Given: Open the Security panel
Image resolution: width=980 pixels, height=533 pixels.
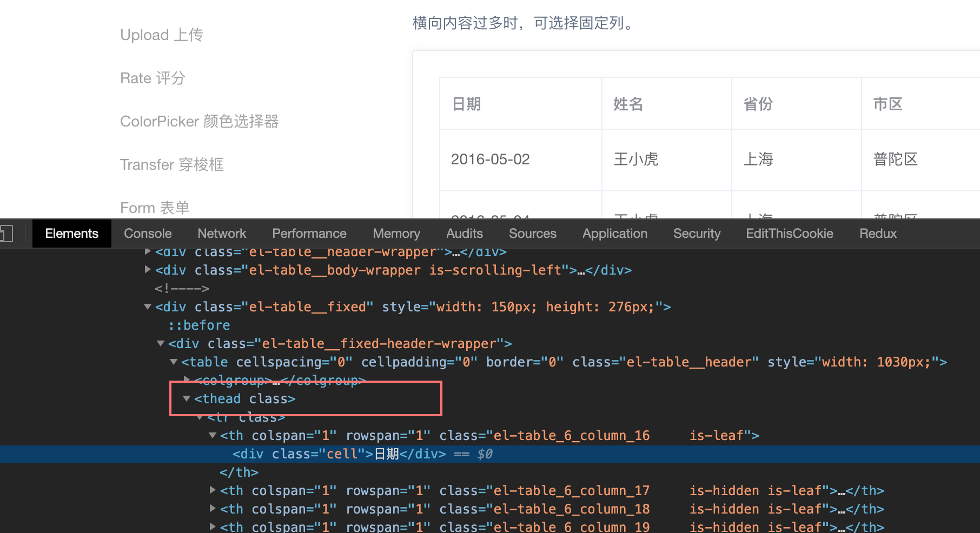Looking at the screenshot, I should pos(697,233).
